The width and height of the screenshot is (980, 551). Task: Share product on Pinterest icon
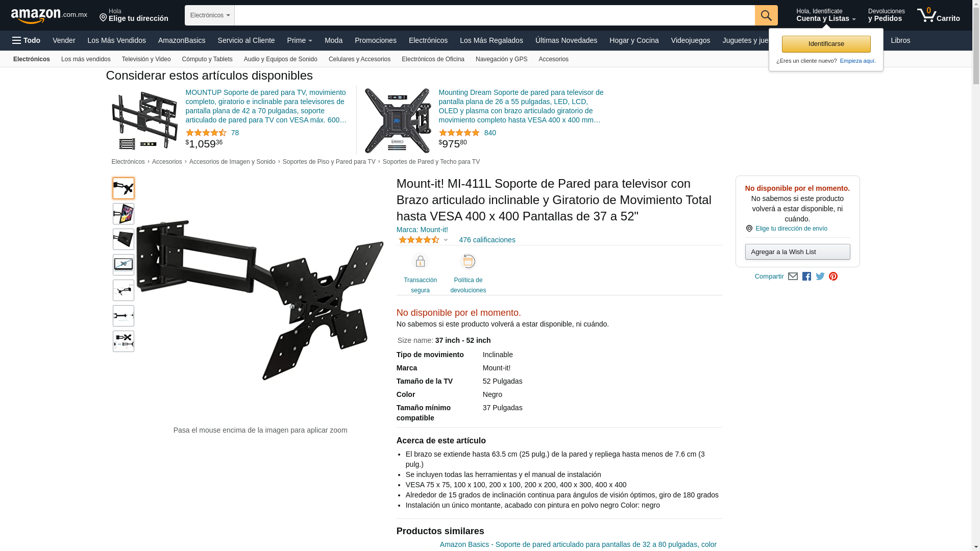point(834,277)
